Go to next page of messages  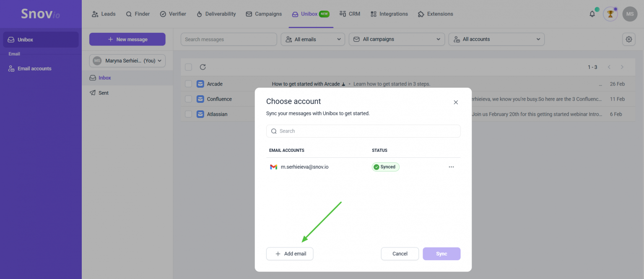click(x=622, y=67)
